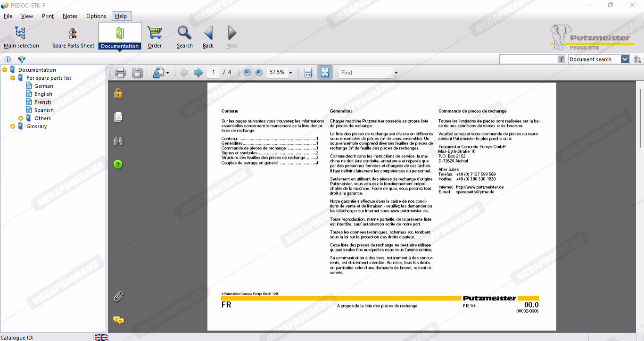Expand the Others tree node
Viewport: 644px width, 341px height.
[x=21, y=118]
